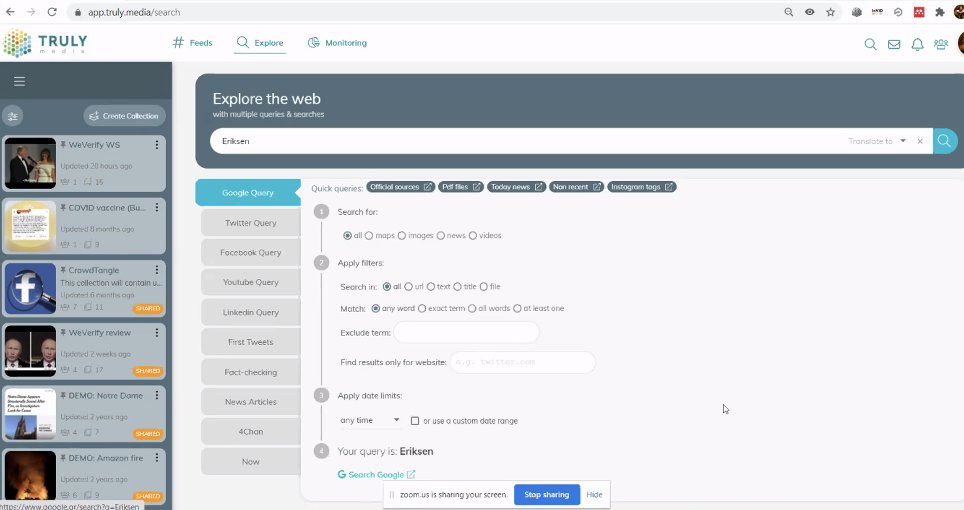Go to the Monitoring section
964x510 pixels.
click(338, 43)
